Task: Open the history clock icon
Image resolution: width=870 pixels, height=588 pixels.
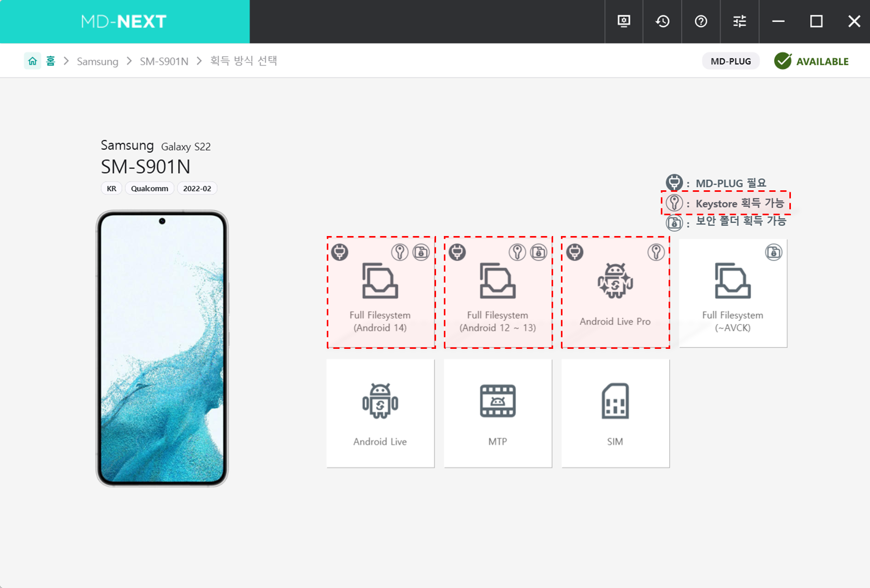Action: pos(662,21)
